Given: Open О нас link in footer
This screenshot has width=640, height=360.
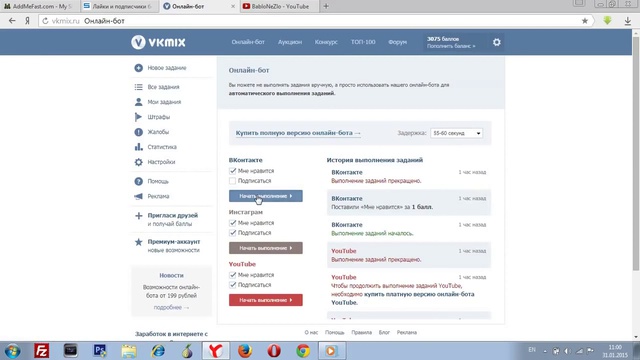Looking at the screenshot, I should pyautogui.click(x=311, y=333).
